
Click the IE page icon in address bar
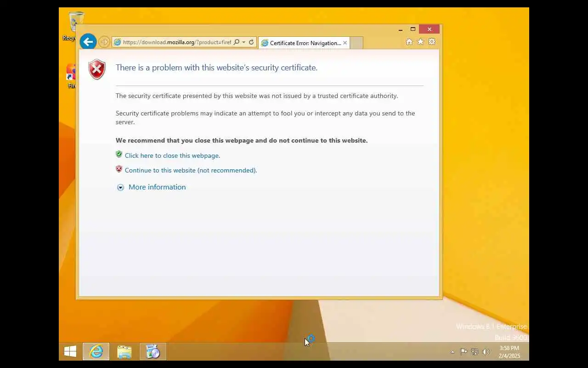tap(118, 42)
